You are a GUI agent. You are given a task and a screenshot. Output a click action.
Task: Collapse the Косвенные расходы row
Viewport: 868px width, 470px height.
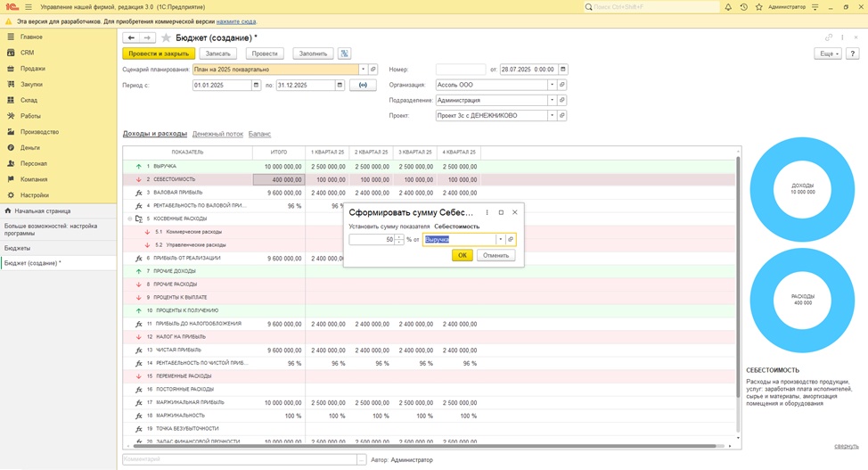click(130, 218)
